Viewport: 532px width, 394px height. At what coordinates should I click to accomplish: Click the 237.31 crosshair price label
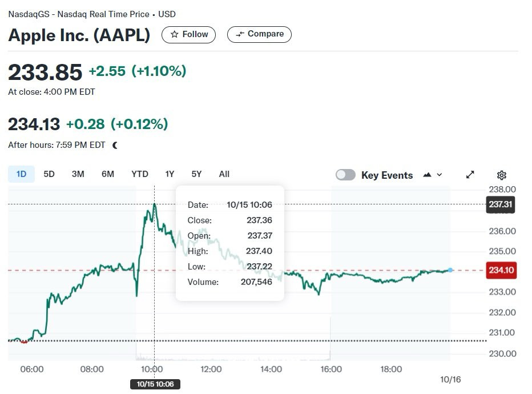tap(501, 204)
